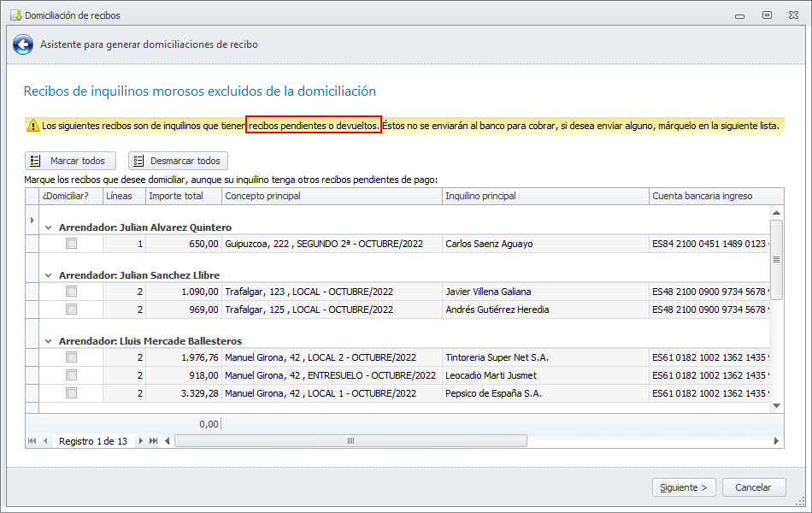Select Manuel Girona, 42, ENTRESUELO cell
This screenshot has width=812, height=513.
coord(332,375)
